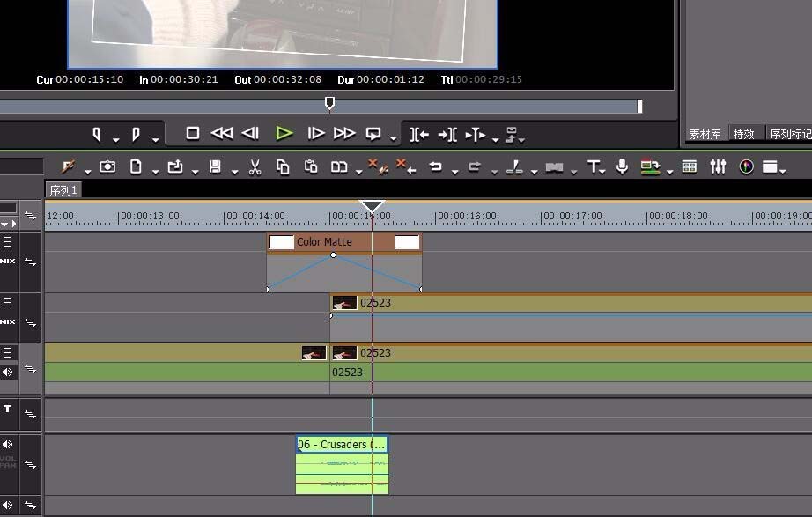Click the green Play button
812x517 pixels.
[x=284, y=133]
